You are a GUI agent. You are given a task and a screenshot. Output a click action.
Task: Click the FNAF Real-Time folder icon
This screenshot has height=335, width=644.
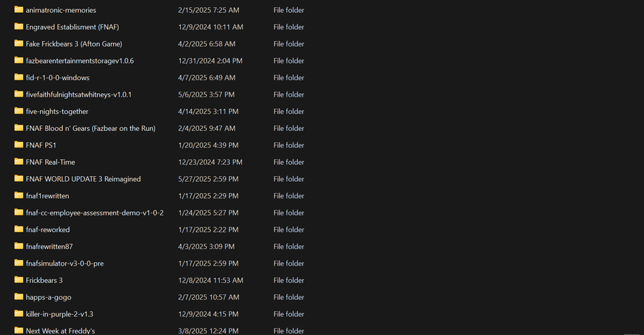click(19, 162)
